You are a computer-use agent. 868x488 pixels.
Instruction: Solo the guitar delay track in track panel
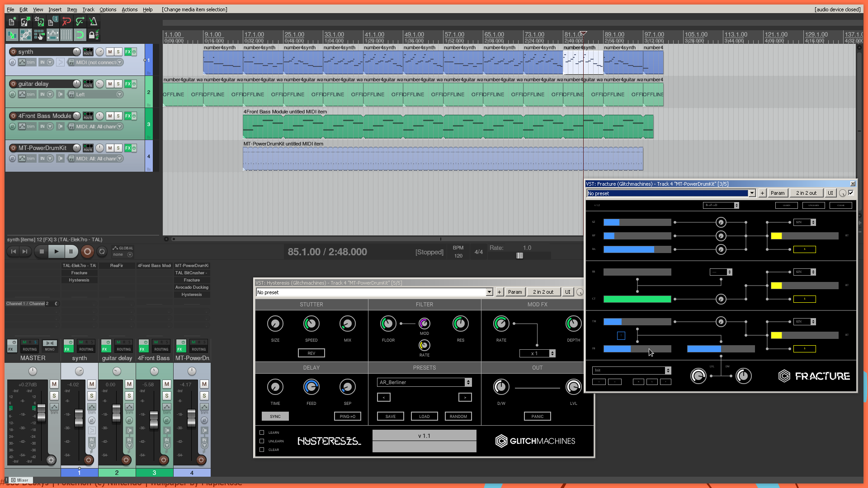coord(118,84)
